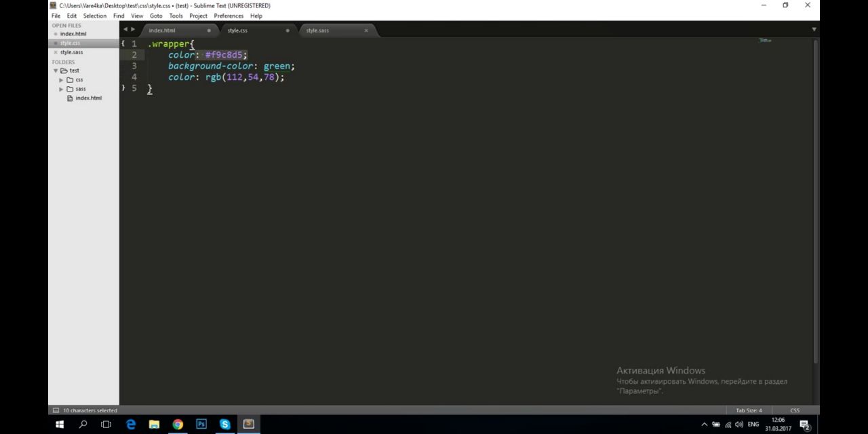Viewport: 868px width, 434px height.
Task: Open the Action Center notifications
Action: 805,425
